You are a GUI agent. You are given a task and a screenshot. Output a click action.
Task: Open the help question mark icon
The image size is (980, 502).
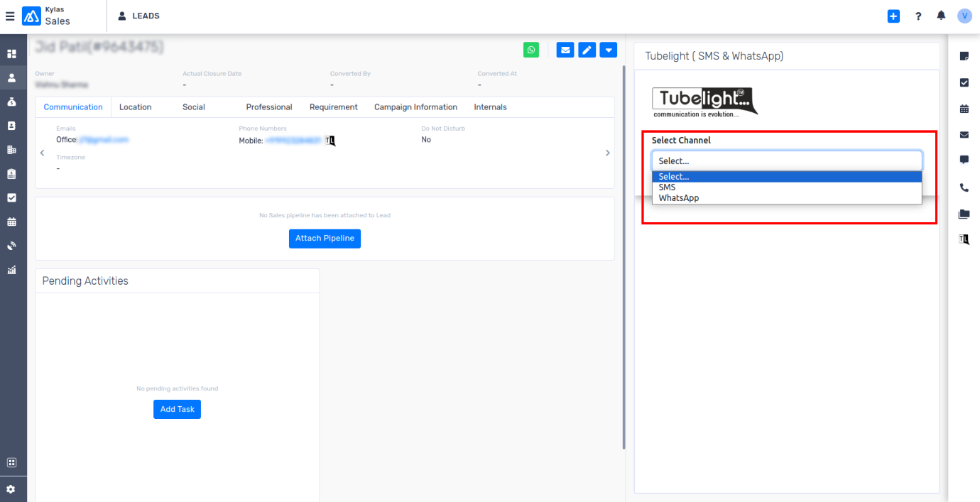point(918,16)
